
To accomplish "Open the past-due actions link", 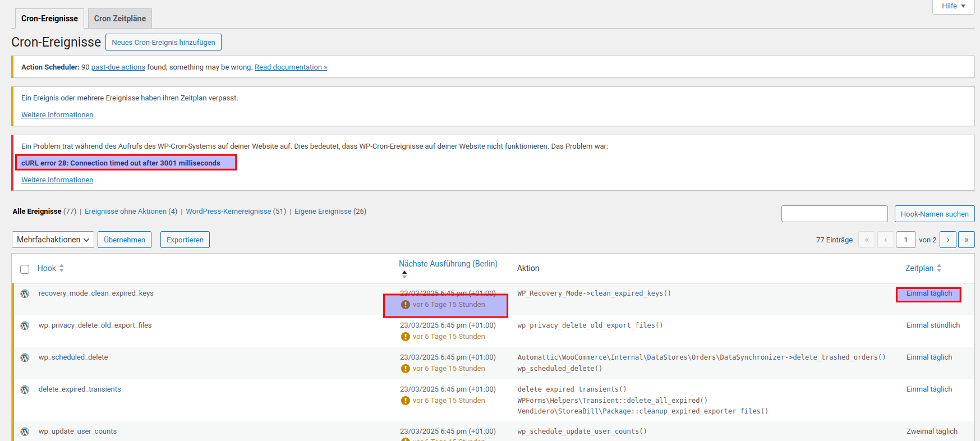I will coord(118,67).
